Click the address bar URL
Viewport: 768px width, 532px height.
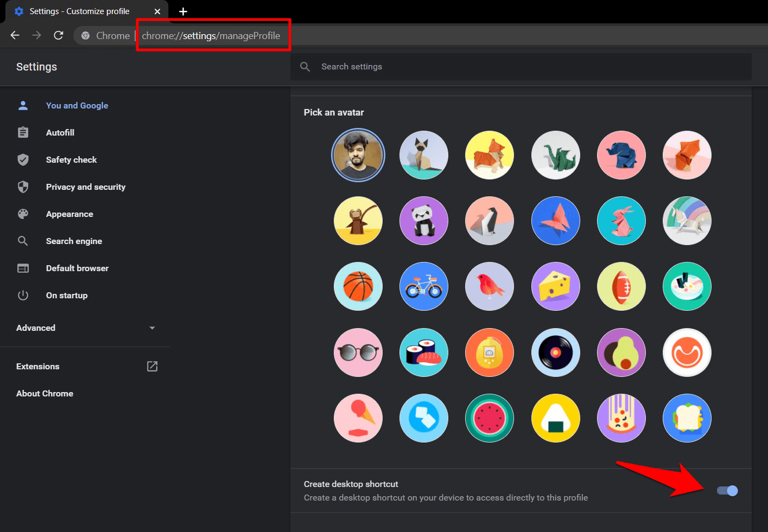[211, 36]
